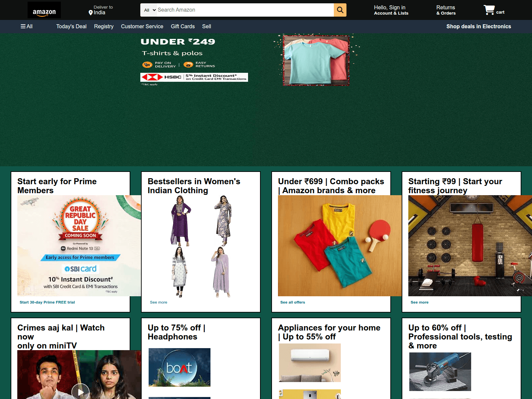This screenshot has height=399, width=532.
Task: Focus the Search Amazon input field
Action: point(244,10)
